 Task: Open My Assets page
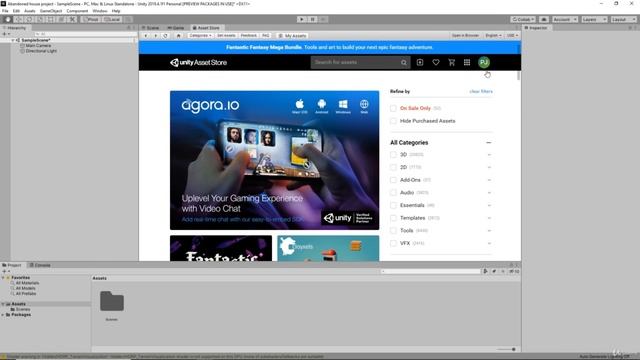pos(292,36)
